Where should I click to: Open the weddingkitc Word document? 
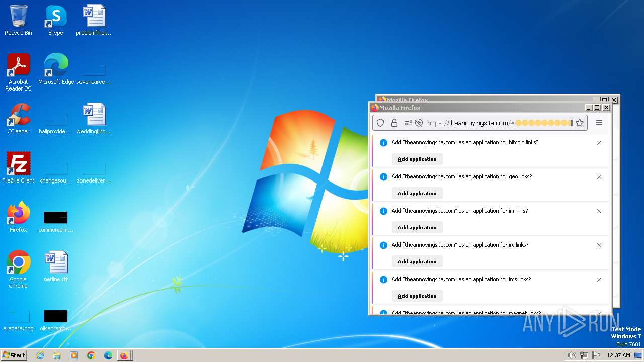(94, 119)
